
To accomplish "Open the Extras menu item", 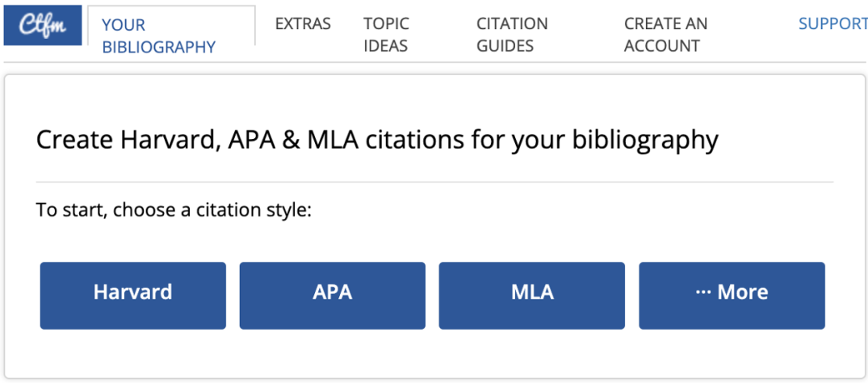I will tap(303, 23).
